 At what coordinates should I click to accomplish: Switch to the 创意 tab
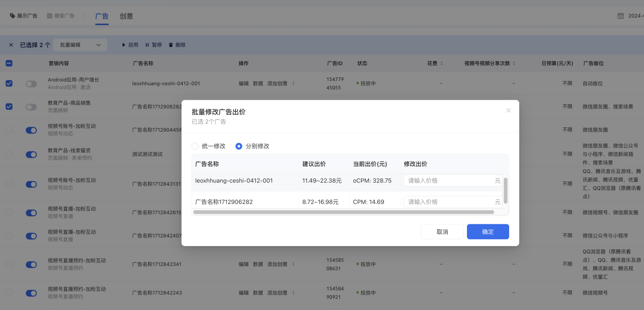click(x=126, y=16)
